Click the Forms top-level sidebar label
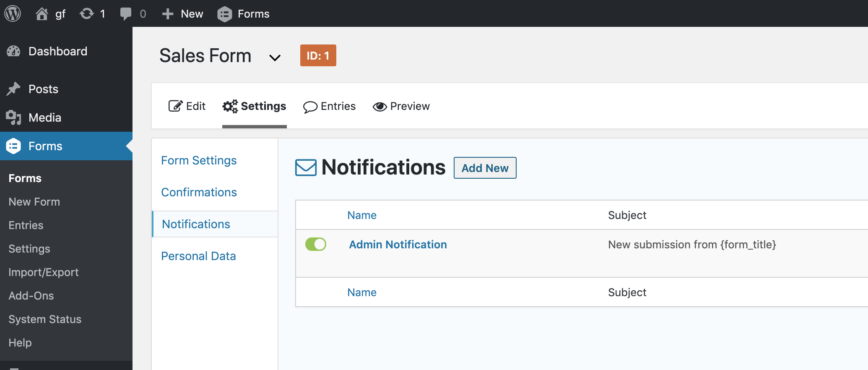The image size is (868, 370). 45,146
